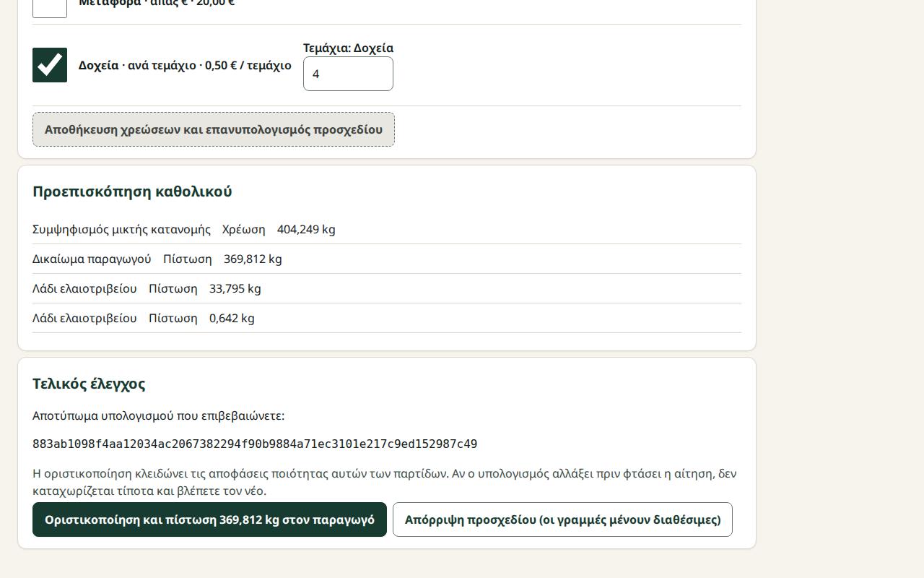
Task: Click the Τεμάχια: Δοχεία quantity field
Action: [x=348, y=74]
